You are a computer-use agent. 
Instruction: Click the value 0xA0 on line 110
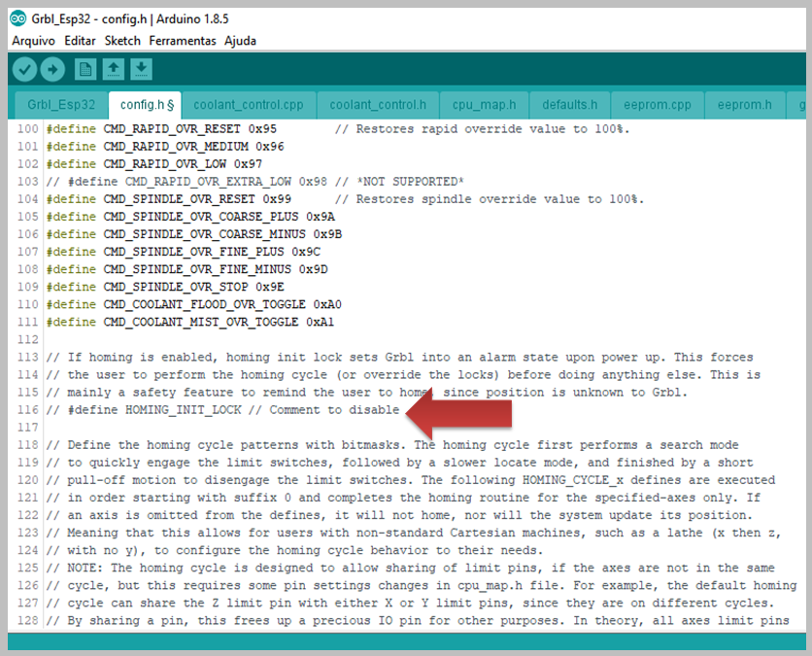(327, 305)
